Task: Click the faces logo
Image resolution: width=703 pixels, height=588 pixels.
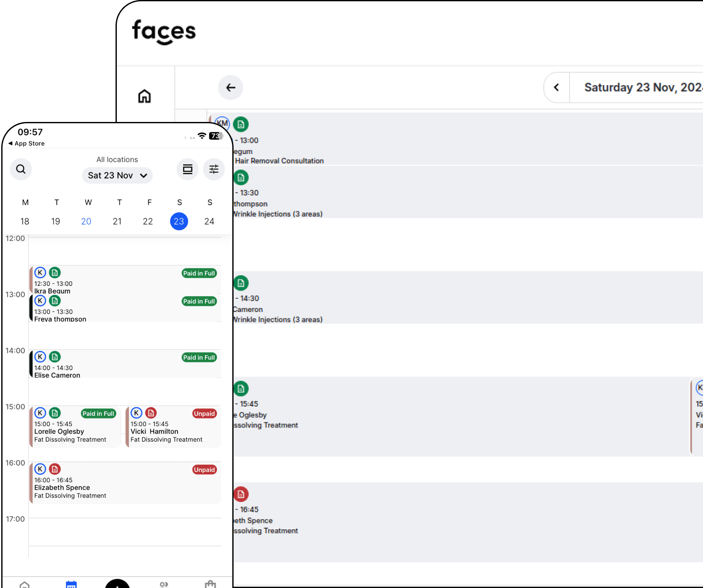Action: tap(164, 32)
